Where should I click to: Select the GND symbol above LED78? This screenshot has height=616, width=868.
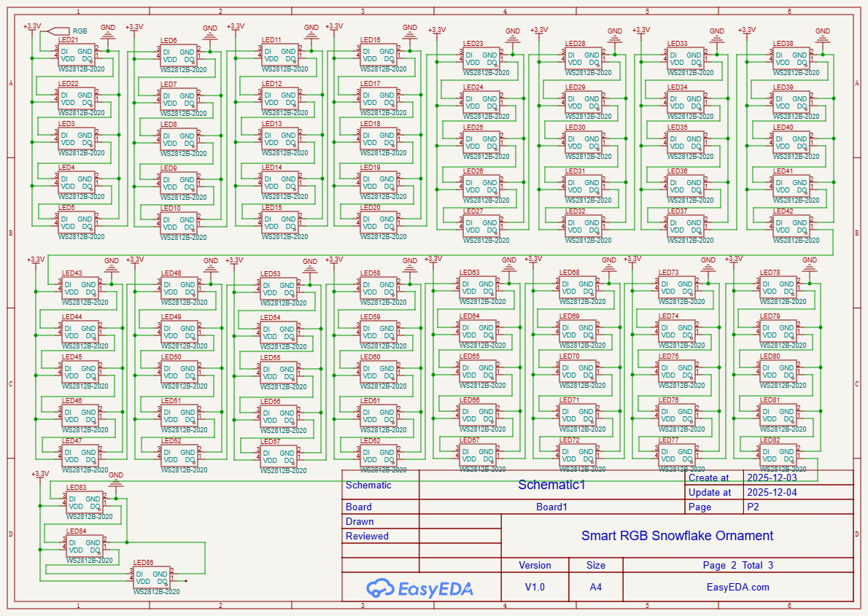pos(810,265)
